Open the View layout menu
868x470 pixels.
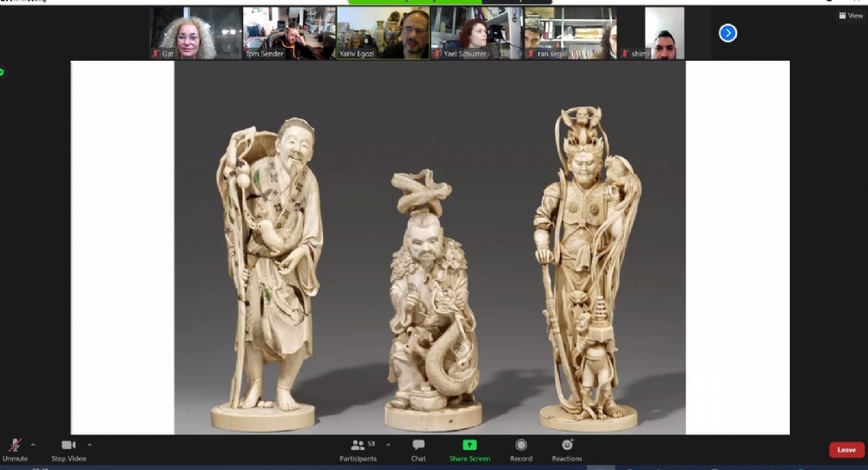(852, 16)
